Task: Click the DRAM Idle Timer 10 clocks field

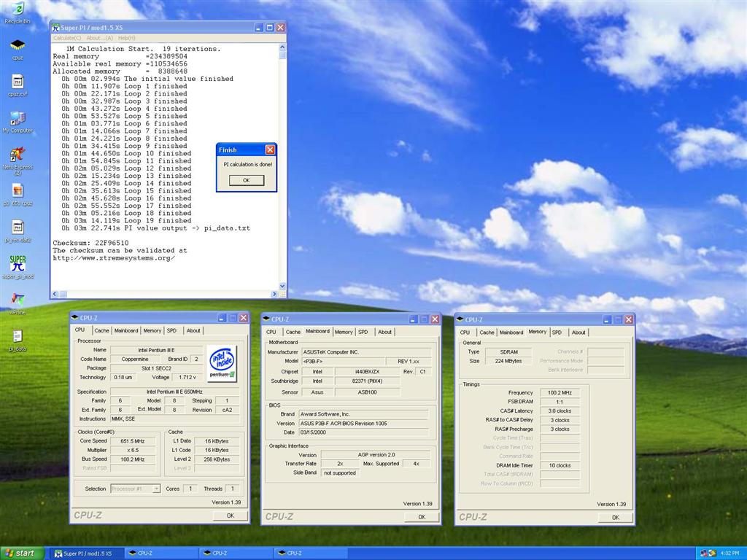Action: pos(560,465)
